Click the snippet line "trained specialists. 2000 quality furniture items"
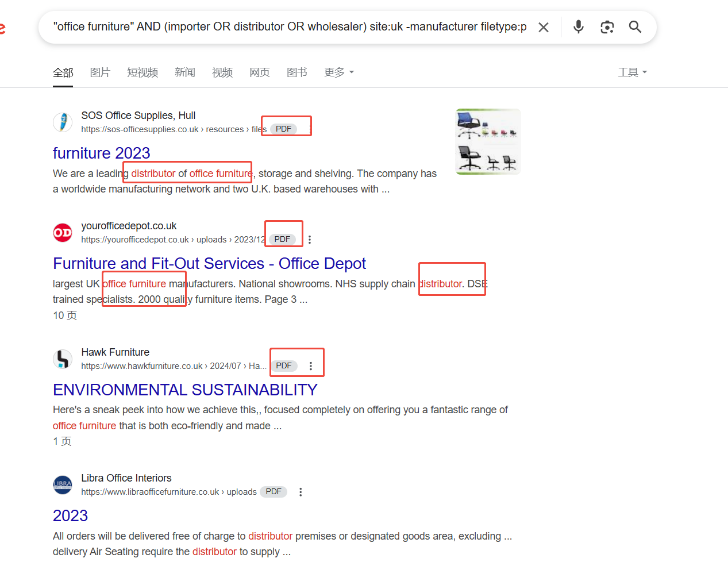 [180, 299]
